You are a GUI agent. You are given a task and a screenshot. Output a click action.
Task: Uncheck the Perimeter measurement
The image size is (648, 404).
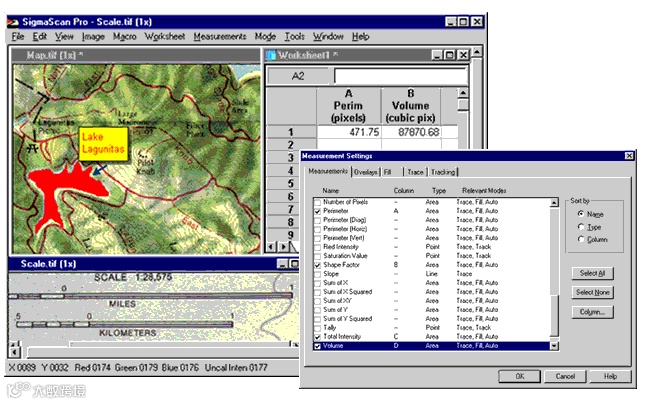(317, 211)
